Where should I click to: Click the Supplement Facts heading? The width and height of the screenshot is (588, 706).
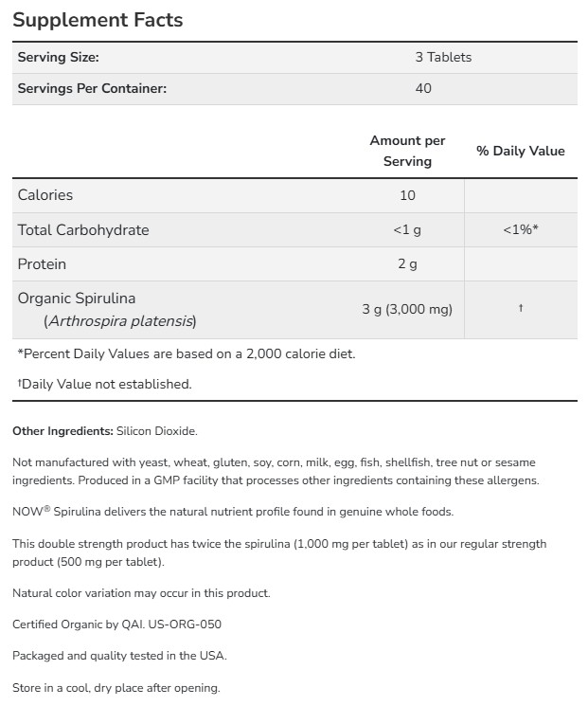tap(98, 20)
